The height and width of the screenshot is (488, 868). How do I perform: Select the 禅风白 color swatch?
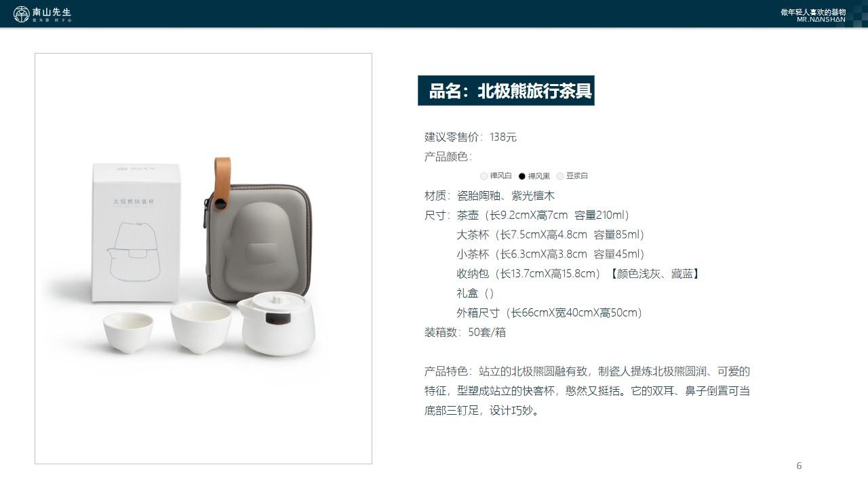click(484, 176)
